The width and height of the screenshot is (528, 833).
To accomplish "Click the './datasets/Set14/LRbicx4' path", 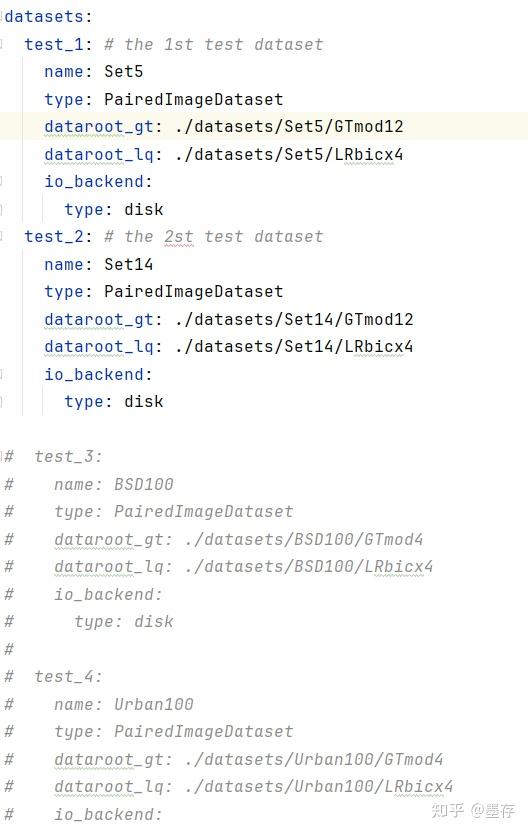I will pyautogui.click(x=294, y=346).
